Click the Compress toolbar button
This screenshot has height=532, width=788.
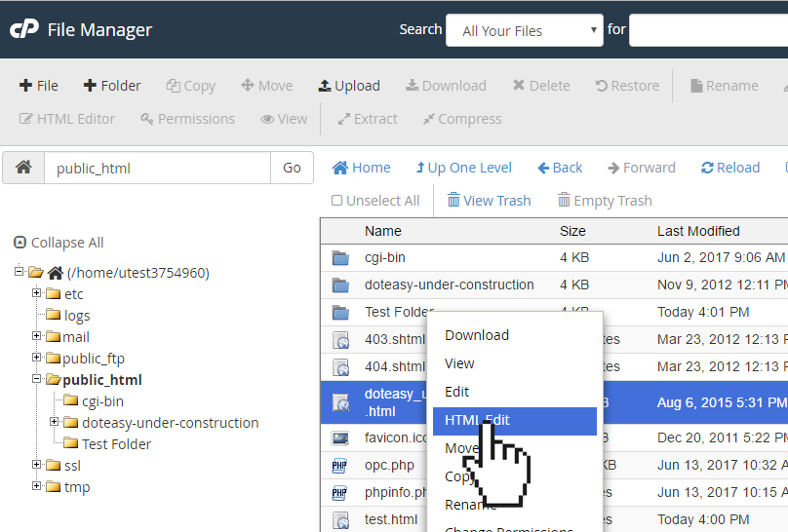click(462, 119)
